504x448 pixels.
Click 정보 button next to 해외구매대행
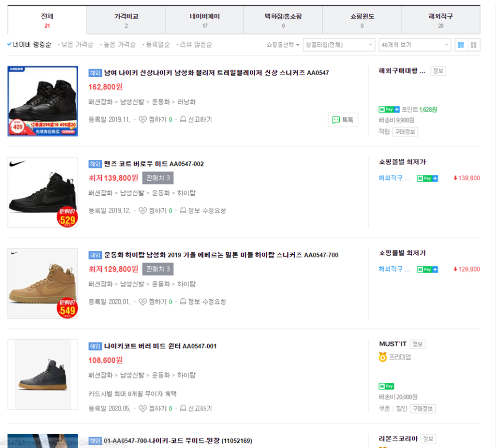tap(438, 71)
